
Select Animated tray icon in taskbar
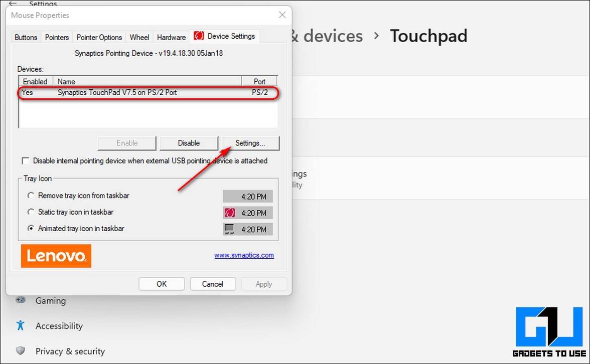click(x=31, y=229)
